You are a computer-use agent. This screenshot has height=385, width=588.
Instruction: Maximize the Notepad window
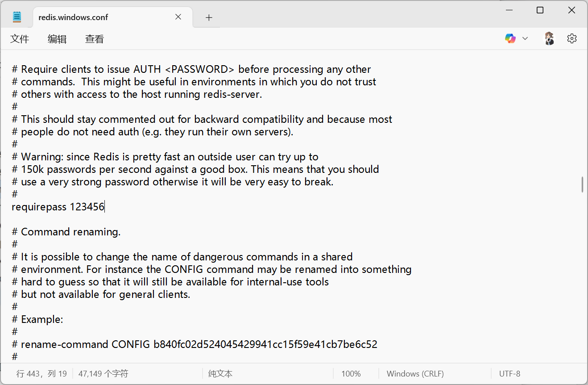[x=540, y=10]
